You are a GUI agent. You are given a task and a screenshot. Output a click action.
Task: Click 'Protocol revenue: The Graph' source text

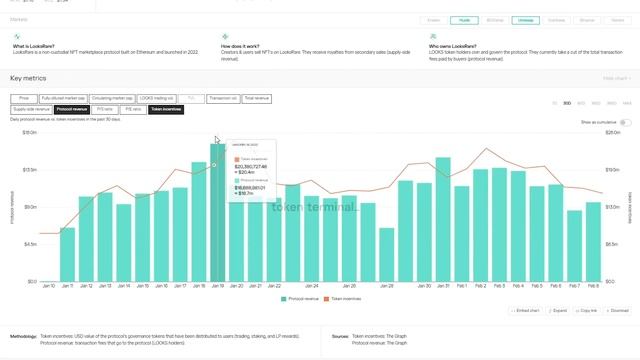click(380, 343)
